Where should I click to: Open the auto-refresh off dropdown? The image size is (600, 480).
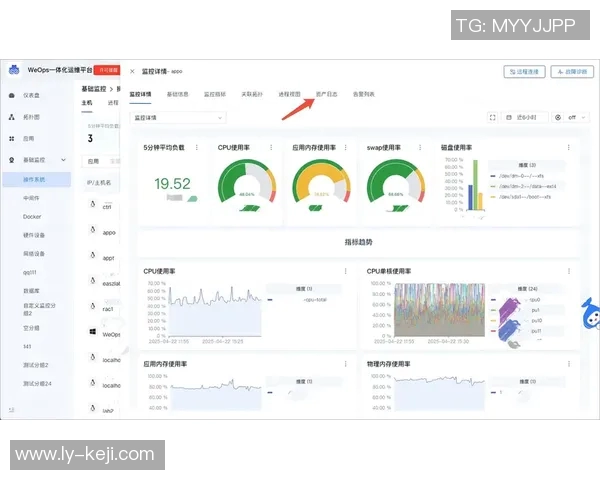(571, 117)
